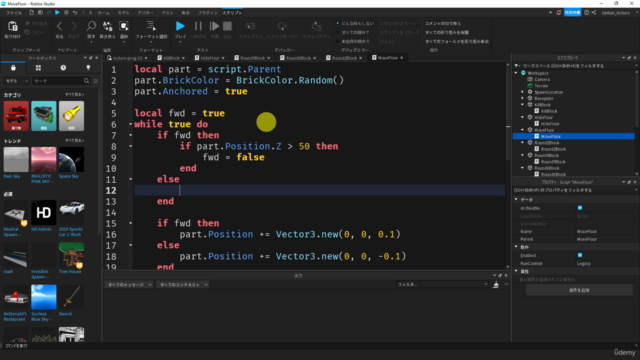The image size is (640, 360).
Task: Click the Toolbox search magnifier icon
Action: tap(86, 81)
